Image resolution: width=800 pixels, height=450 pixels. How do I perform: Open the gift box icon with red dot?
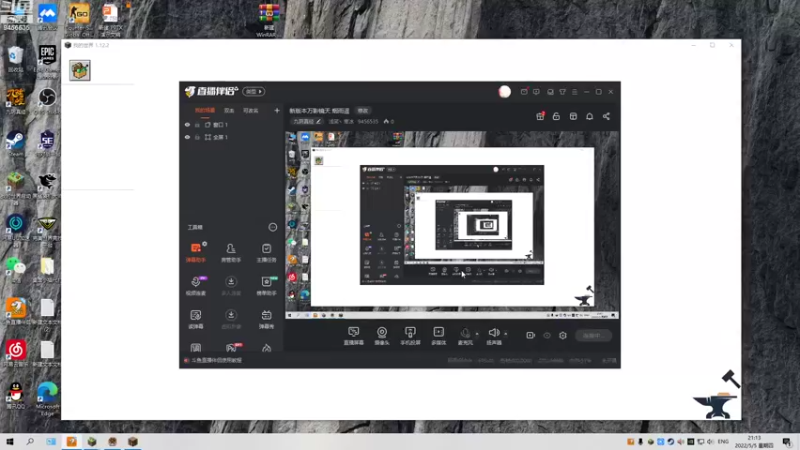540,116
